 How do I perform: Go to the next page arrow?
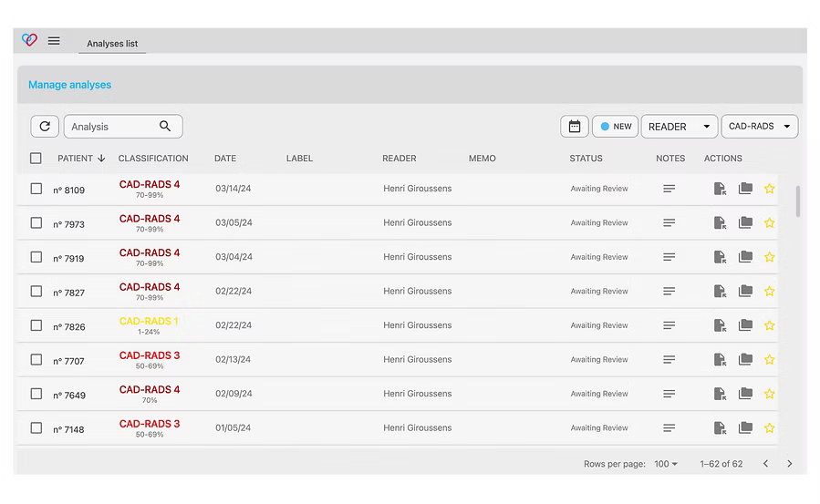coord(790,464)
